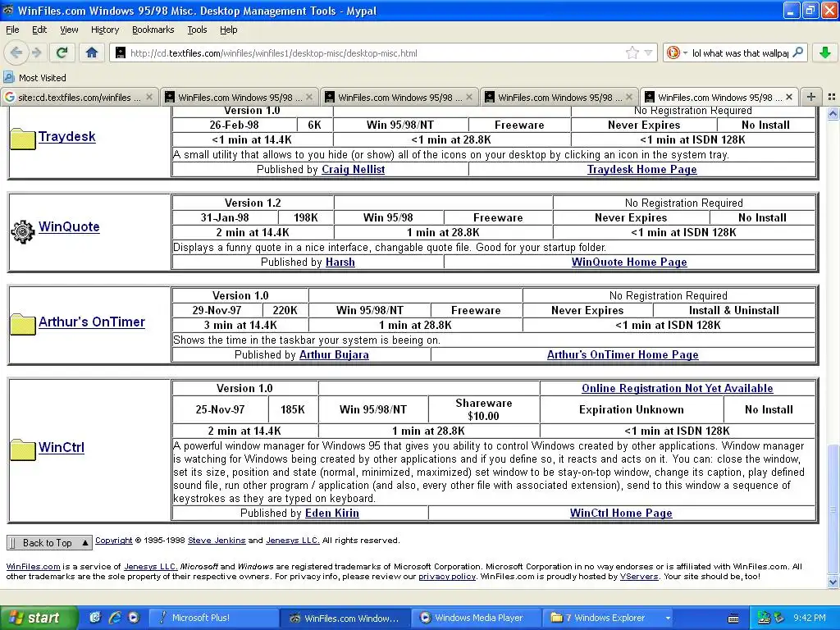Show tab groups grid button
Viewport: 840px width, 630px height.
pos(832,97)
